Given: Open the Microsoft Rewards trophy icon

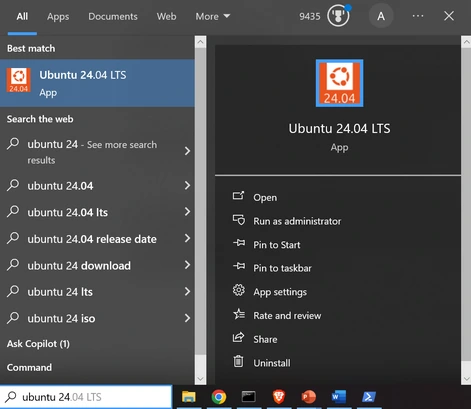Looking at the screenshot, I should tap(338, 16).
